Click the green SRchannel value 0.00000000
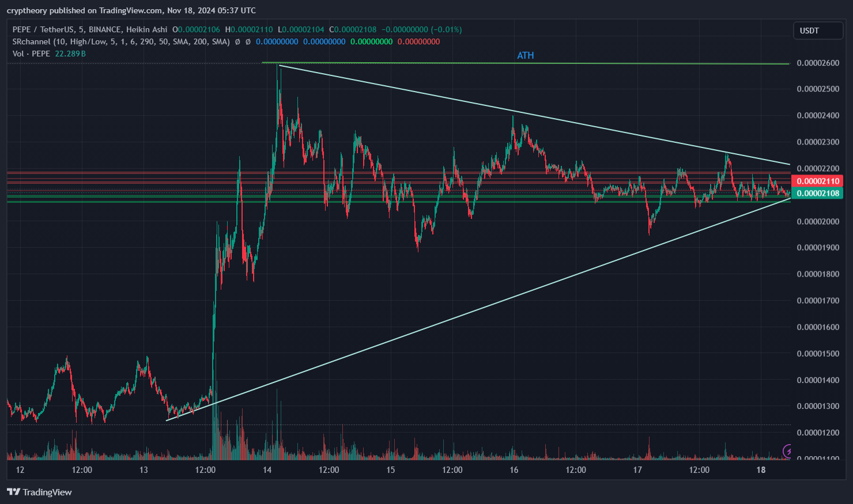Viewport: 853px width, 504px height. point(371,41)
